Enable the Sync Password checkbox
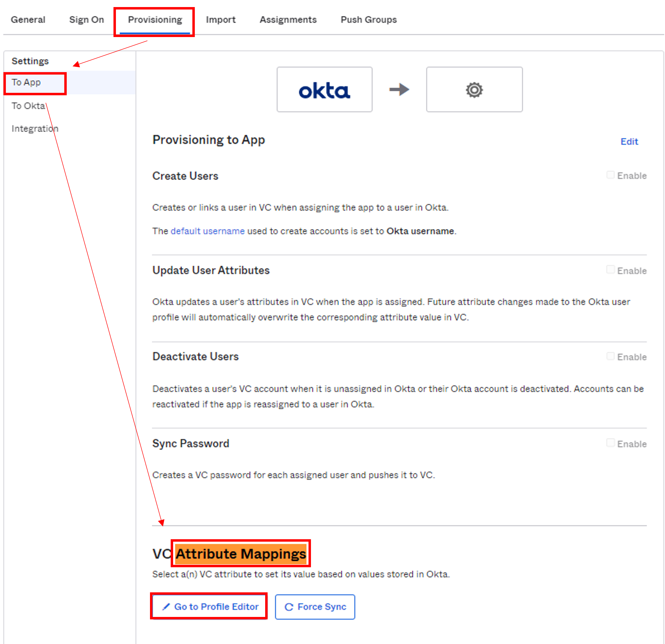Screen dimensions: 665x644 pyautogui.click(x=610, y=443)
